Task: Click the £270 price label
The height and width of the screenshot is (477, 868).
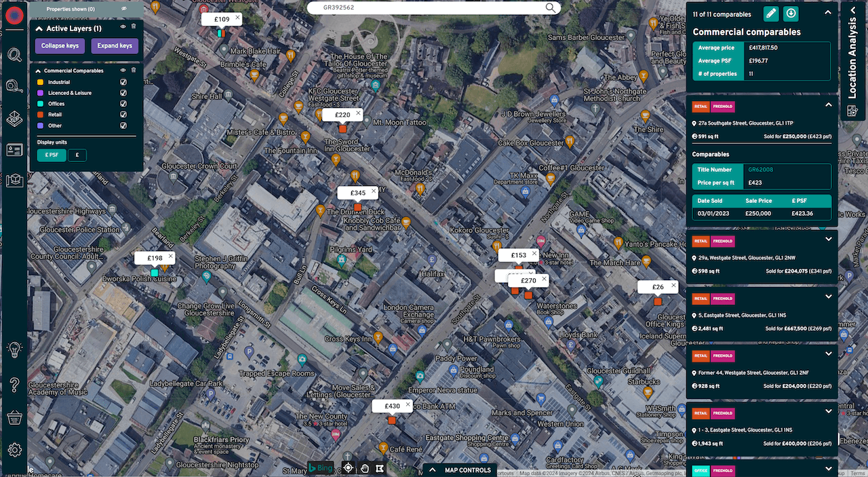Action: 528,280
